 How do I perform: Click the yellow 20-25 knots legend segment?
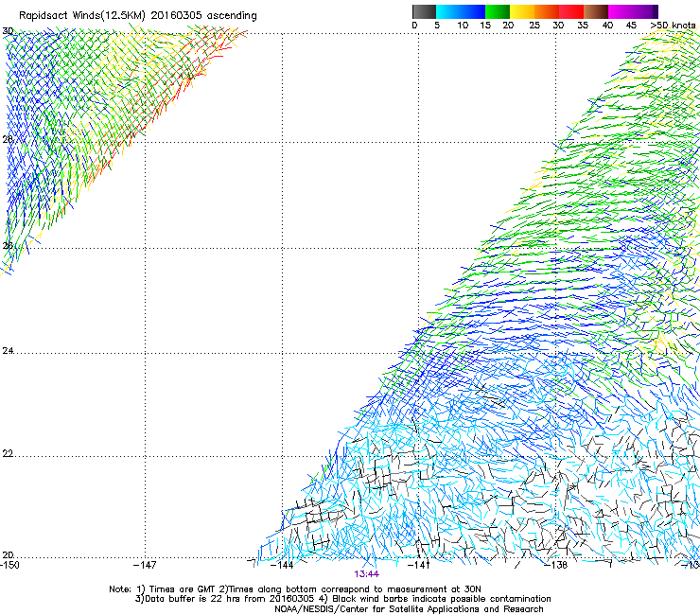522,11
